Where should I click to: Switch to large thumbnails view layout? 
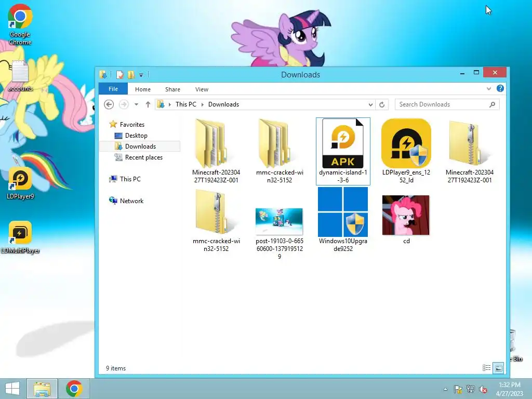tap(498, 368)
